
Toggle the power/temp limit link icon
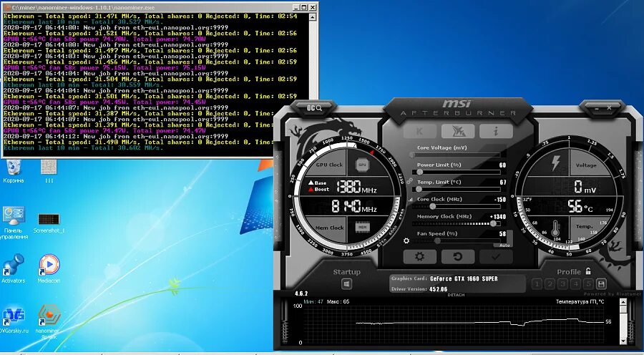pyautogui.click(x=409, y=181)
